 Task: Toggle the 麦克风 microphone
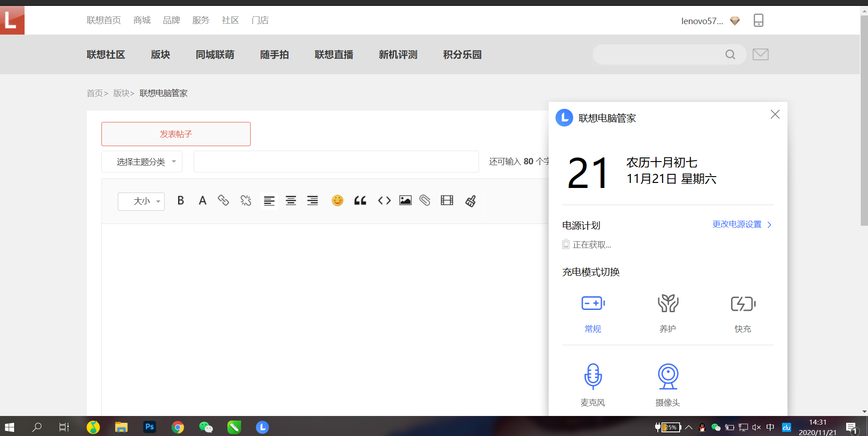point(593,385)
